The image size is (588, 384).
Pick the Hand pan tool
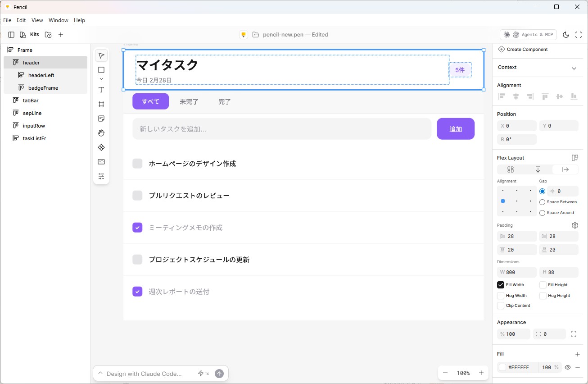[101, 133]
